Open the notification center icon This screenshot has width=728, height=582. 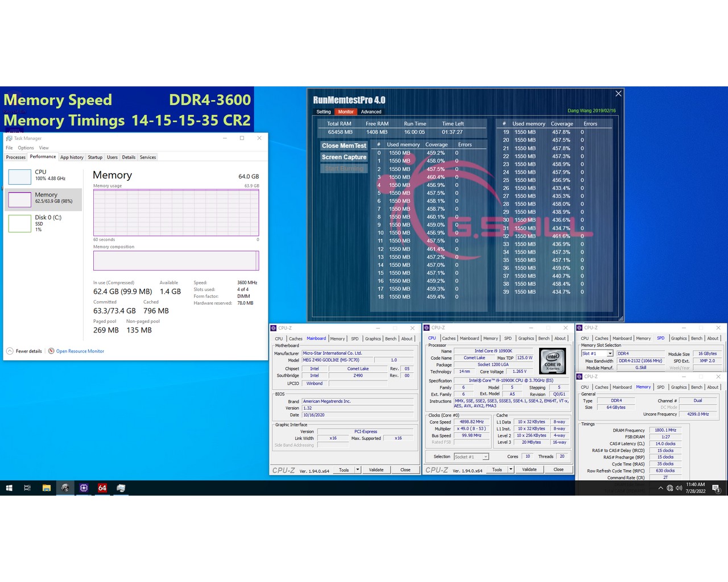click(716, 488)
